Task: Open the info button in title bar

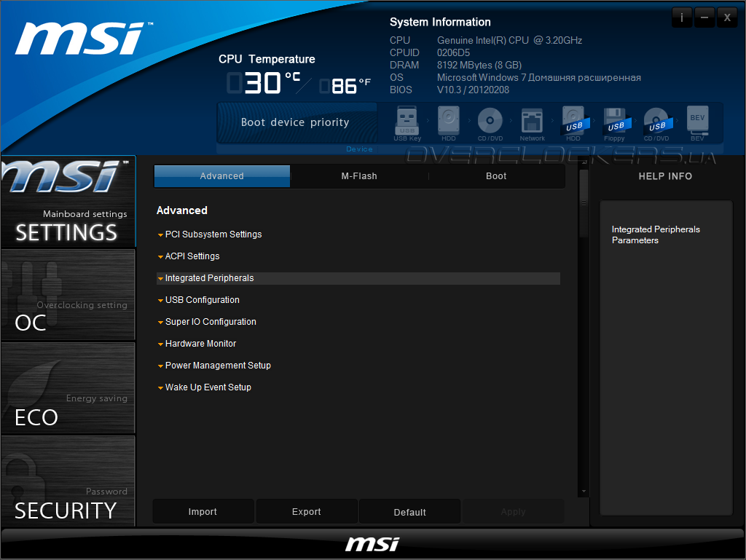Action: [682, 17]
